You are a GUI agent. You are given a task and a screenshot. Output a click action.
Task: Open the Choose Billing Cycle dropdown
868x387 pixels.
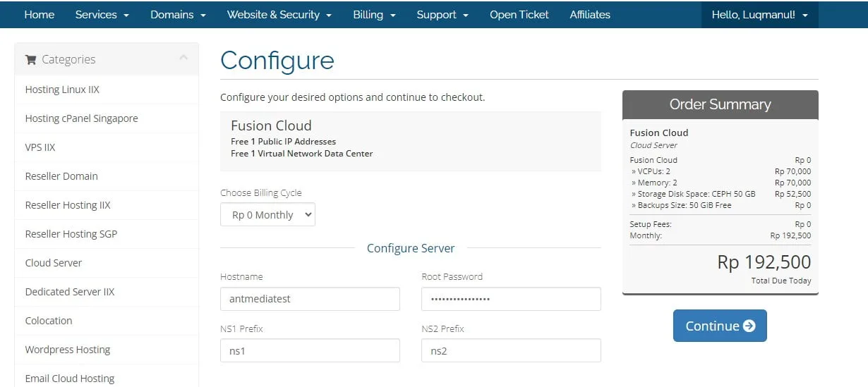267,215
